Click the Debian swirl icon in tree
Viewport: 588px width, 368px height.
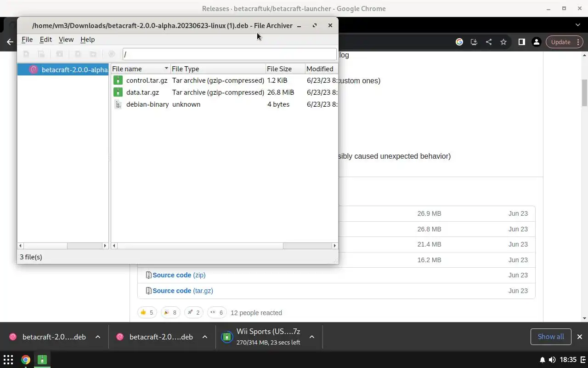click(x=34, y=70)
